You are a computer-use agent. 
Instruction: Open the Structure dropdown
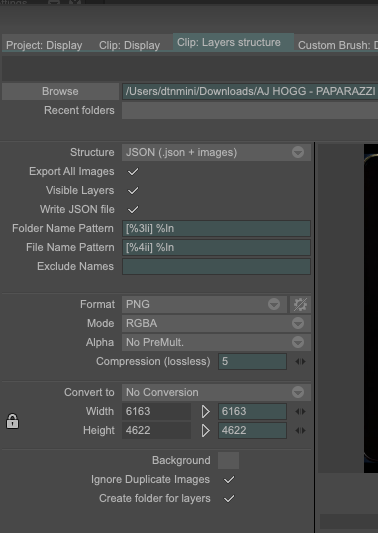click(216, 152)
